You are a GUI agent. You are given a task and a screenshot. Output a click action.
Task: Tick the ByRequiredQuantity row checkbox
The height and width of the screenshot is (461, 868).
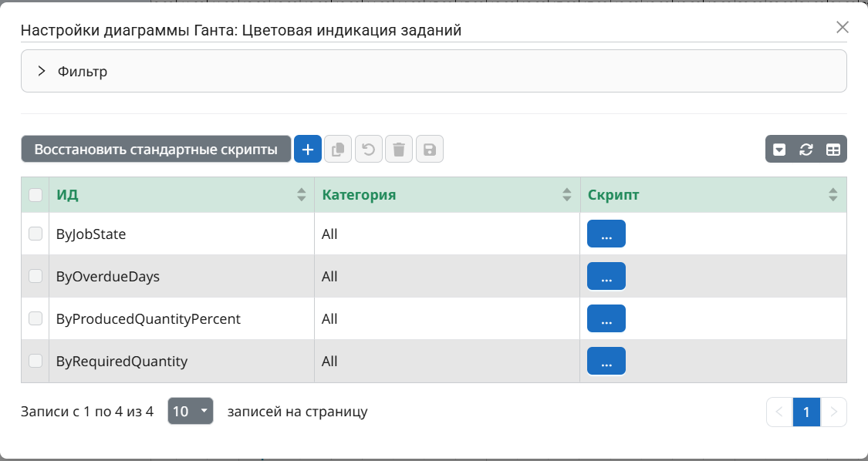coord(35,361)
